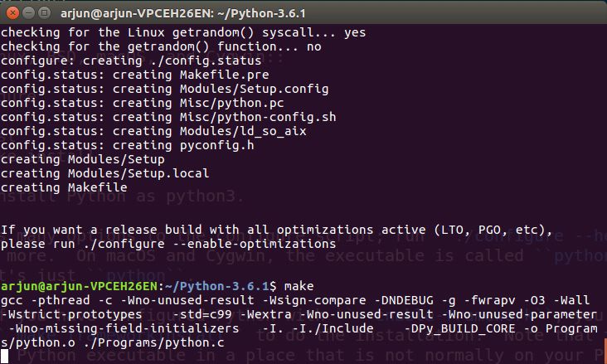Click the text './Programs/python.c'
This screenshot has height=364, width=607.
point(153,342)
